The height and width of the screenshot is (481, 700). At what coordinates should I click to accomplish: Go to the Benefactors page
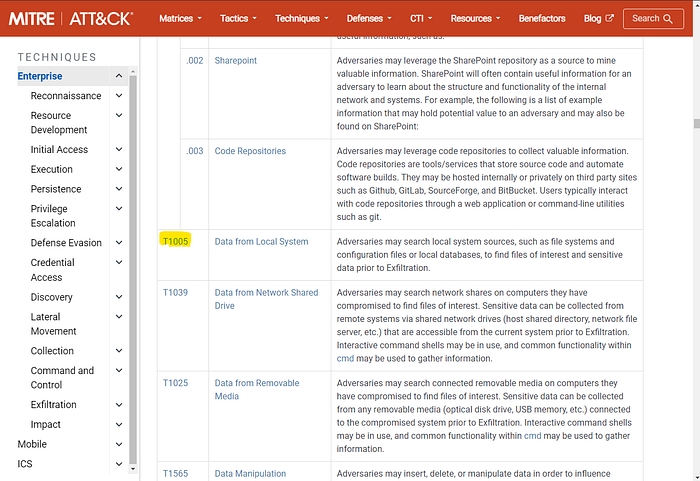541,18
